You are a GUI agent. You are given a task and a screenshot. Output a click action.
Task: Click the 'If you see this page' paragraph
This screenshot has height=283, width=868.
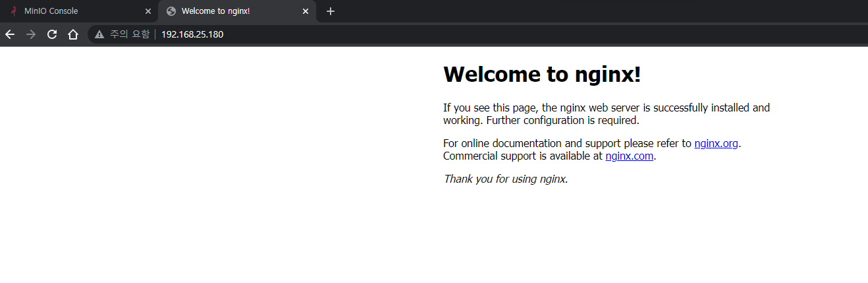point(607,114)
